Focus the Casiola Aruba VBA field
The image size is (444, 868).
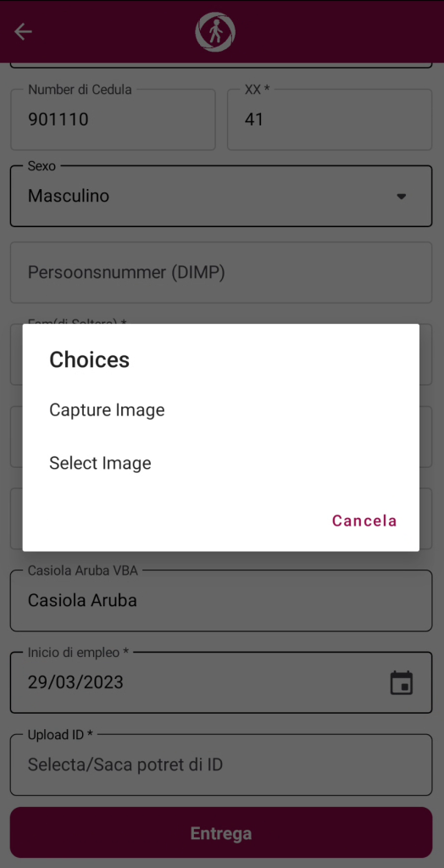coord(221,601)
